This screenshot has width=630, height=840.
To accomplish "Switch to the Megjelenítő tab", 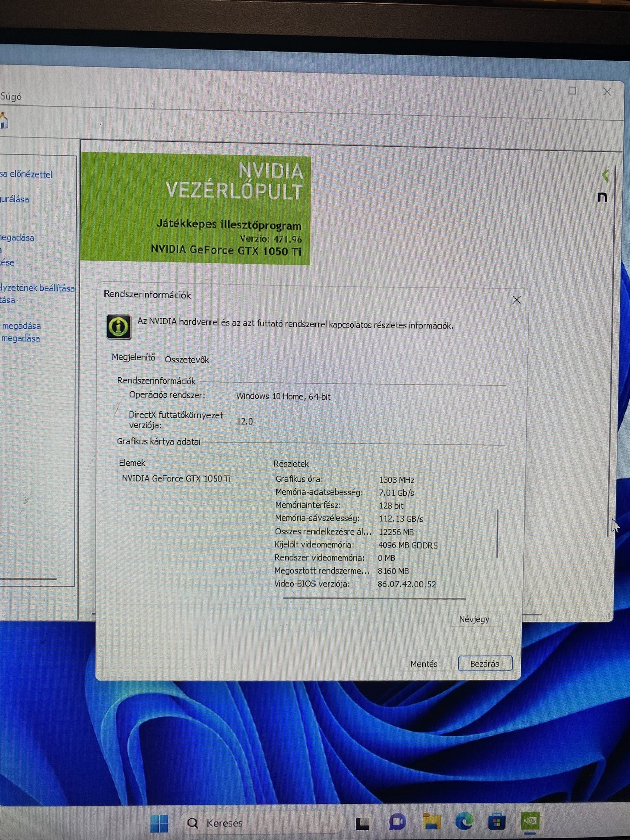I will pyautogui.click(x=133, y=357).
